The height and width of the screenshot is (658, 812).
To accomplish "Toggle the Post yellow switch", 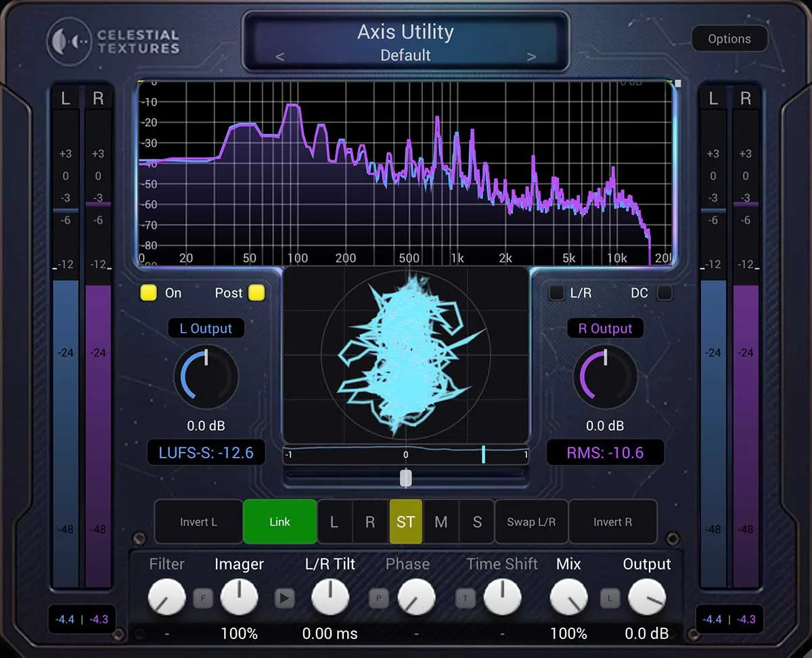I will point(256,293).
